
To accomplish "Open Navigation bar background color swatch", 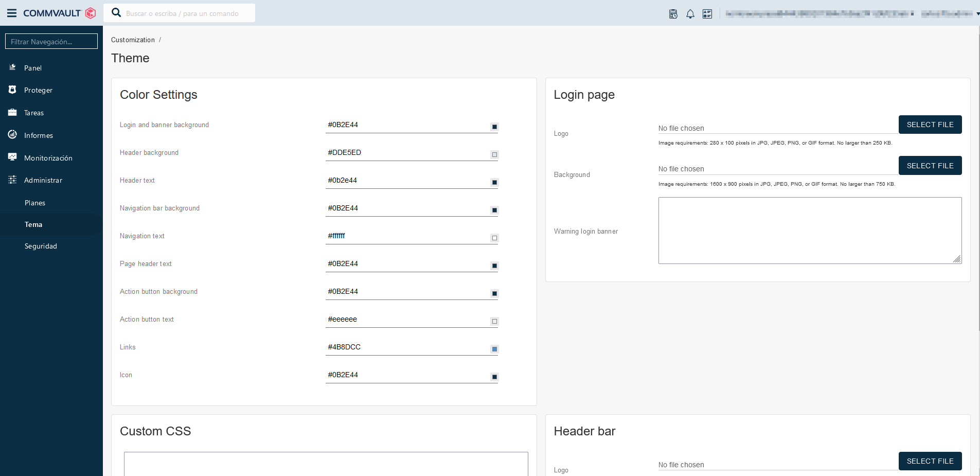I will click(x=494, y=210).
